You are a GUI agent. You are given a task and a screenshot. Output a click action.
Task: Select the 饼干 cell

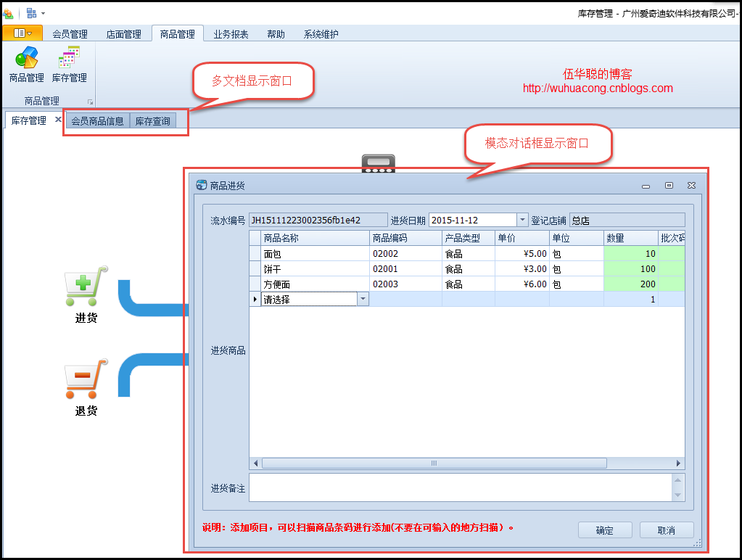(x=316, y=269)
